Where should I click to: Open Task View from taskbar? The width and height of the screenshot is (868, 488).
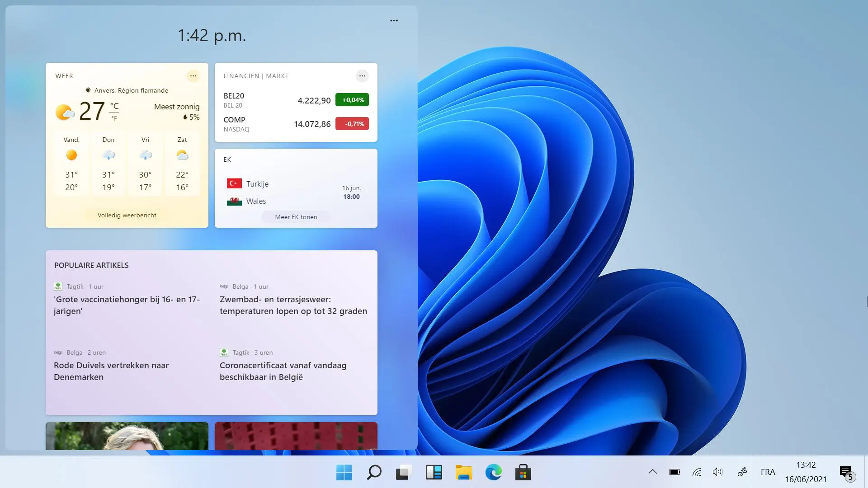404,473
